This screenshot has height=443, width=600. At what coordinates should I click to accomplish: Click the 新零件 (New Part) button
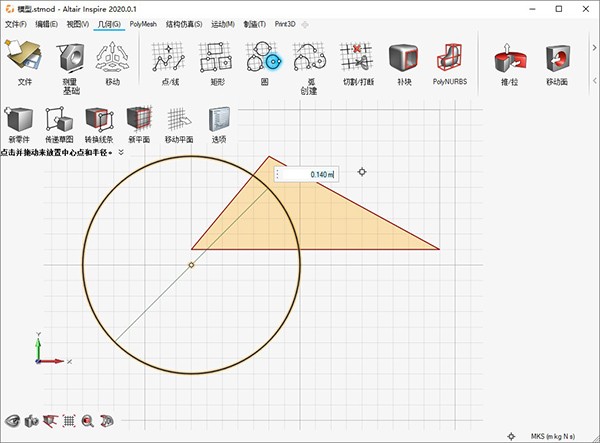19,125
